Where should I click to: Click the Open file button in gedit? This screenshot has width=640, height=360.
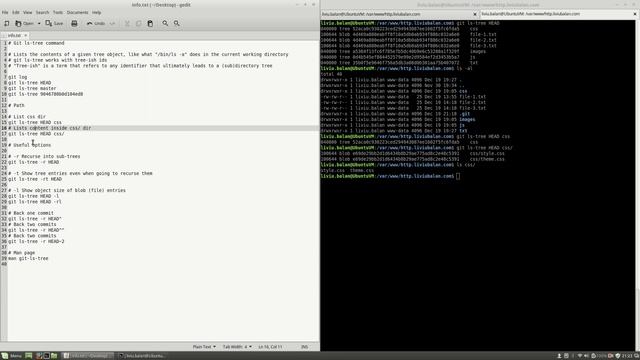[24, 24]
